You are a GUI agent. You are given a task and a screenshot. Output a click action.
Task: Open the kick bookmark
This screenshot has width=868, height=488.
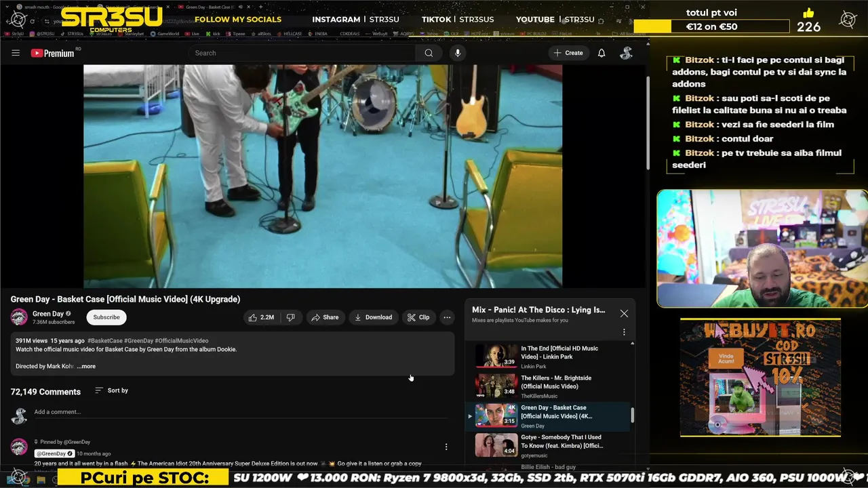[x=214, y=33]
